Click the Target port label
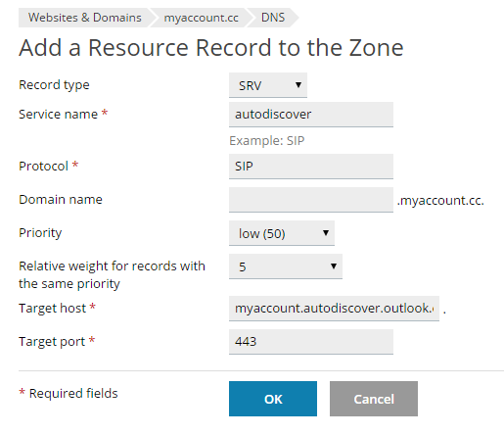 point(52,342)
